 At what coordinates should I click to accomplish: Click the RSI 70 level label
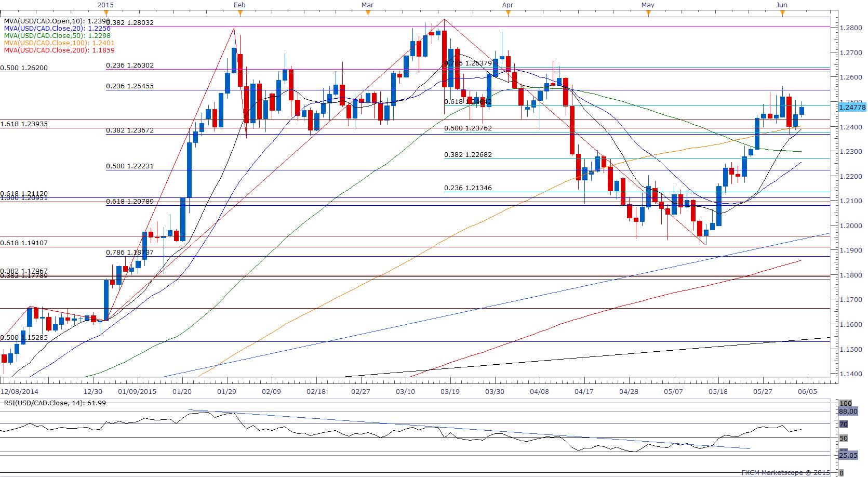(844, 424)
